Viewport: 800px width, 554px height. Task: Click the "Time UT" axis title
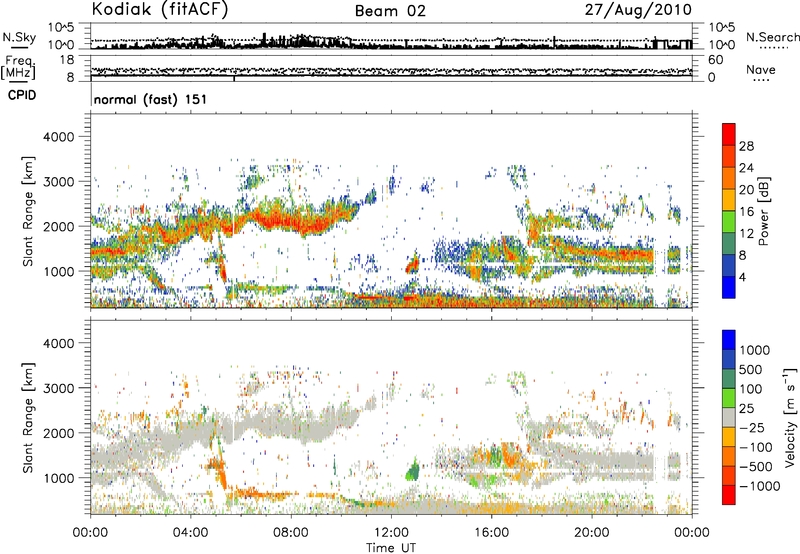[391, 548]
